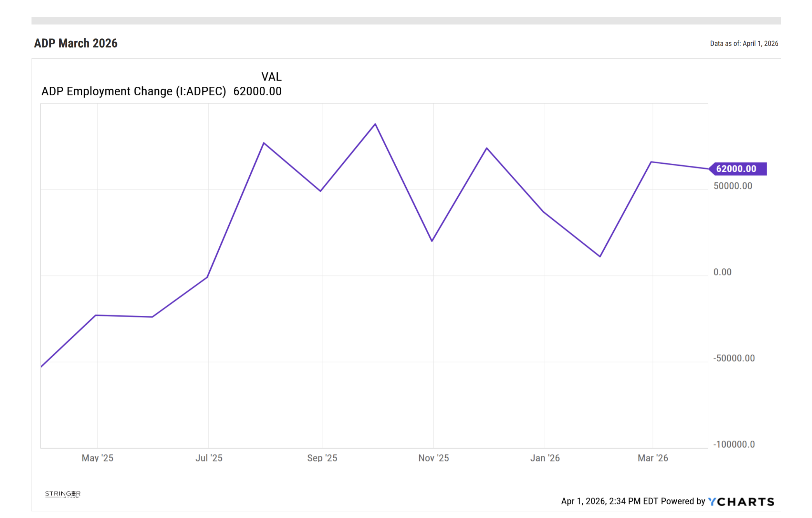
Task: Click the 50000.00 y-axis label
Action: (733, 186)
